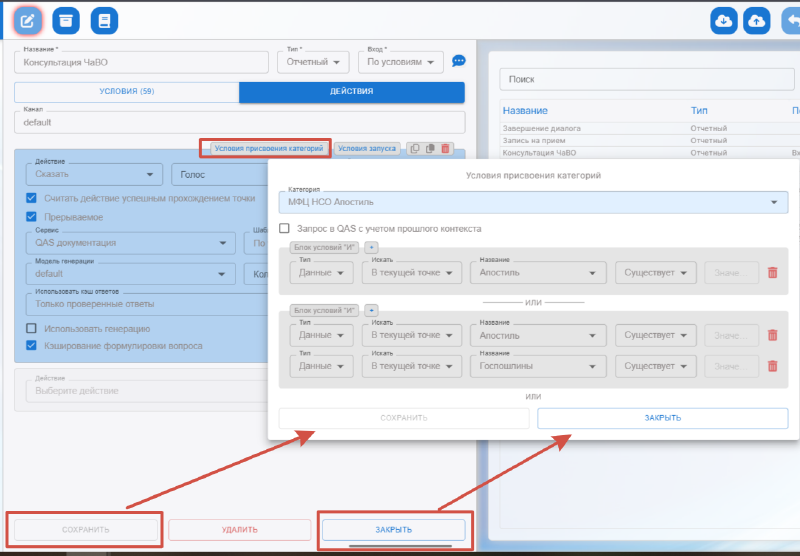This screenshot has height=556, width=800.
Task: Expand the Категория dropdown МФЦ НСО Апостиль
Action: pos(775,202)
